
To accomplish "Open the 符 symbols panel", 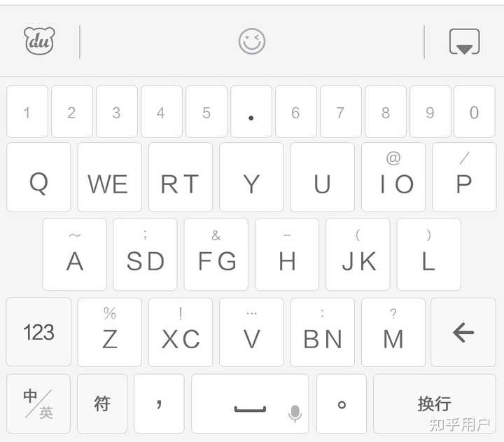I will pos(102,404).
